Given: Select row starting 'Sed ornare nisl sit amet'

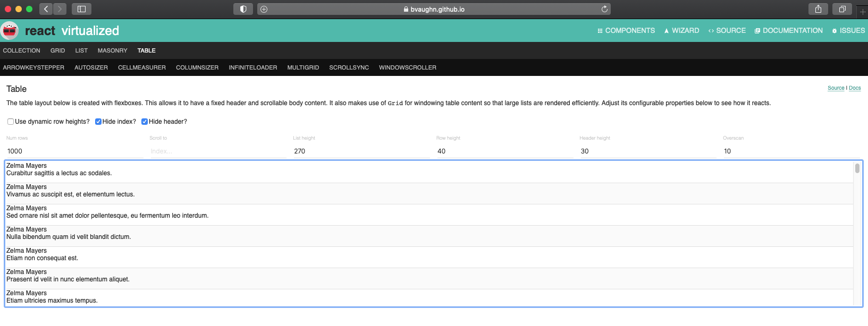Looking at the screenshot, I should (429, 215).
